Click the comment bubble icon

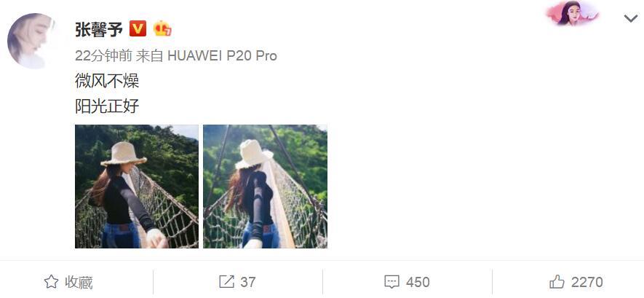click(x=391, y=282)
